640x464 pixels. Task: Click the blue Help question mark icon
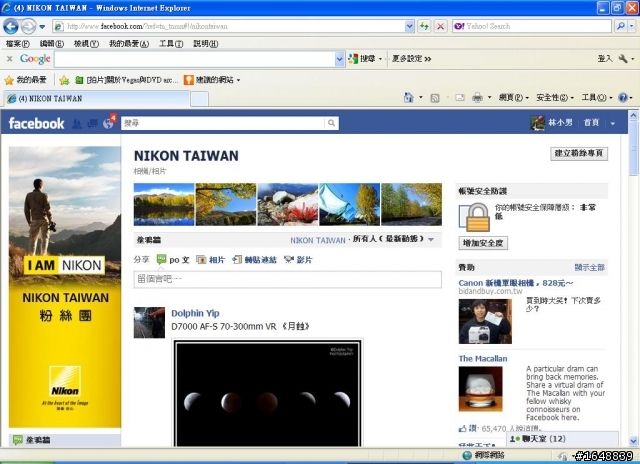click(623, 98)
